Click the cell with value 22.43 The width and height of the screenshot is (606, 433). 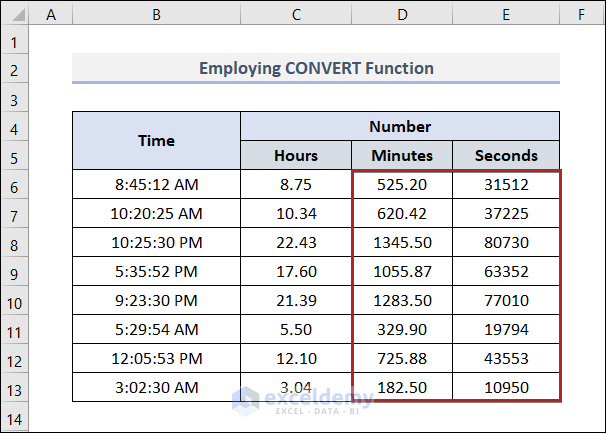(296, 242)
